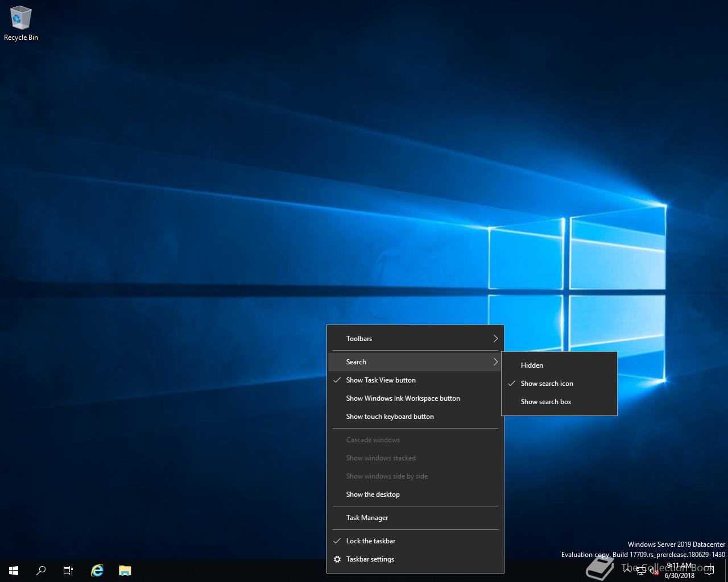
Task: Enable Show touch keyboard button
Action: click(416, 417)
